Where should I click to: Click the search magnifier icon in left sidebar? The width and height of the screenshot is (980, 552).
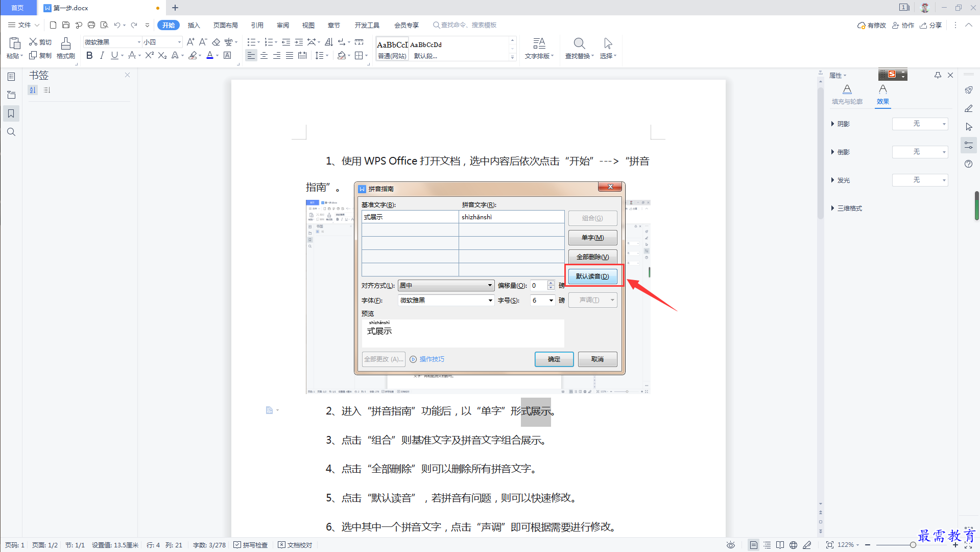point(11,132)
